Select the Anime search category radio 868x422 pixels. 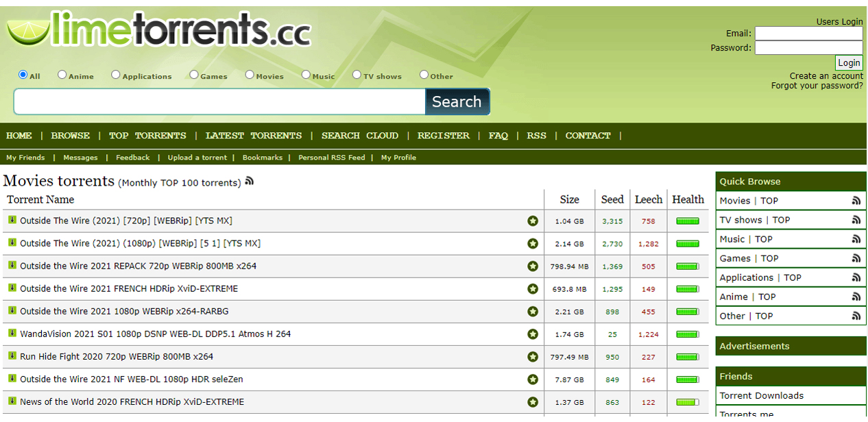point(62,75)
